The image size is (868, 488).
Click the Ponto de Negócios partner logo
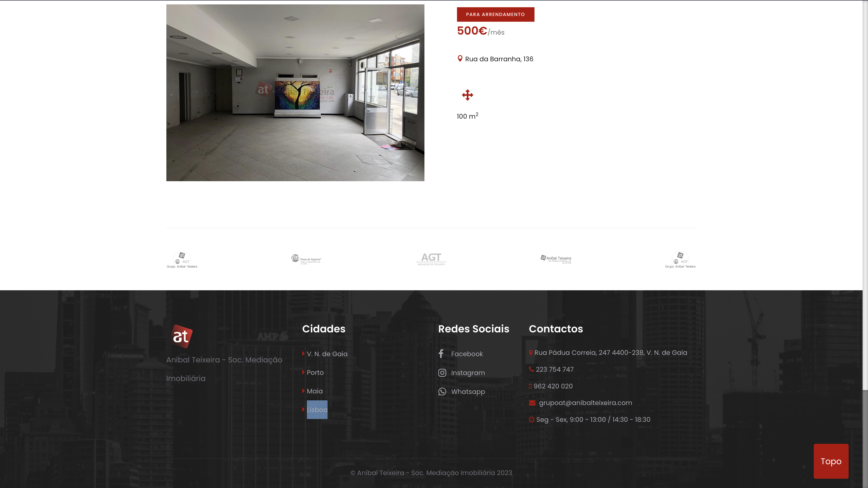[x=306, y=259]
